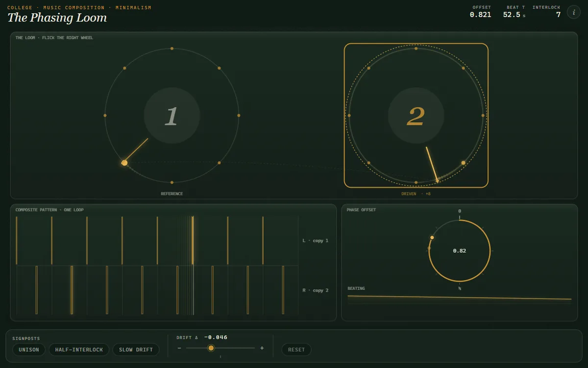Screen dimensions: 588x368
Task: Click the reference wheel center labeled 1
Action: pyautogui.click(x=171, y=116)
